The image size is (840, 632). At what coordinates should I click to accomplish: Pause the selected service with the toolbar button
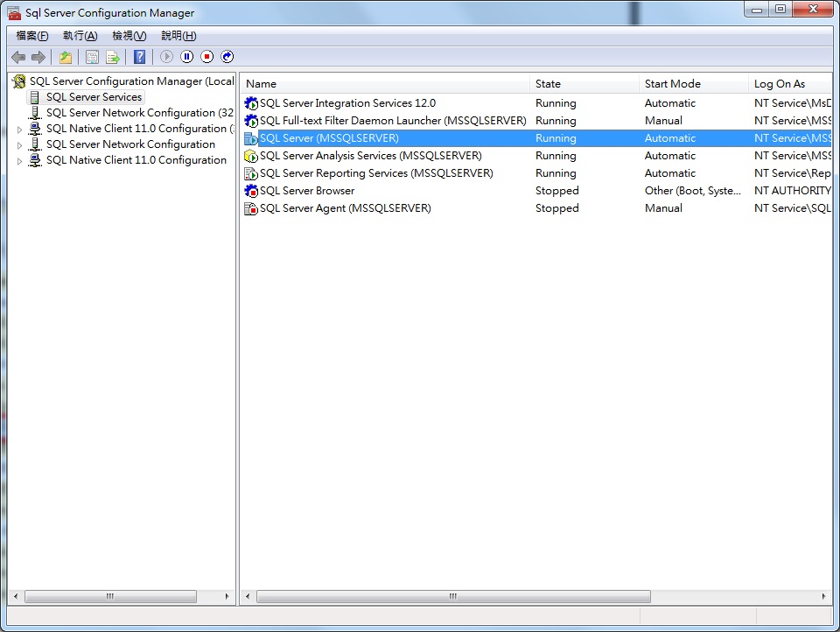point(187,57)
